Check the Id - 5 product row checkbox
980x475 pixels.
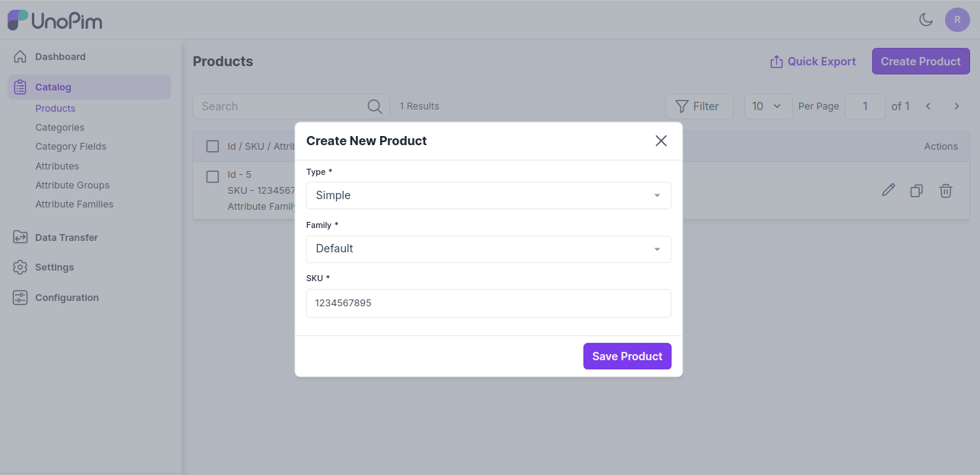pos(213,176)
